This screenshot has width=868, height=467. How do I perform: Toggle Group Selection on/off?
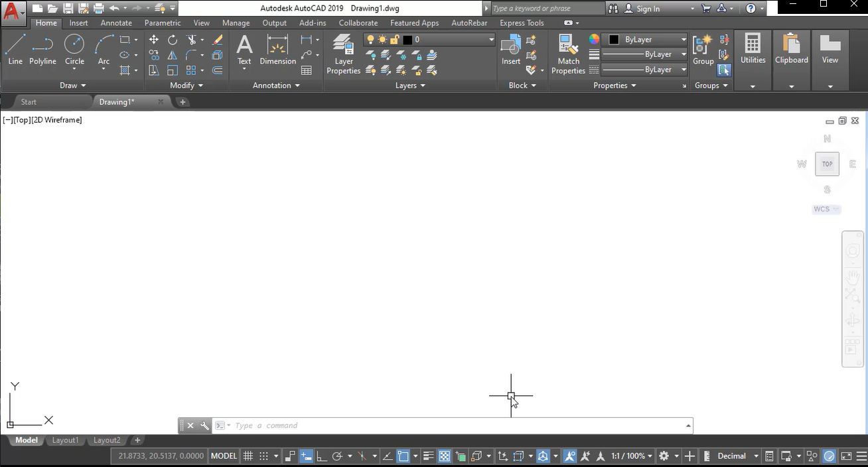[724, 70]
